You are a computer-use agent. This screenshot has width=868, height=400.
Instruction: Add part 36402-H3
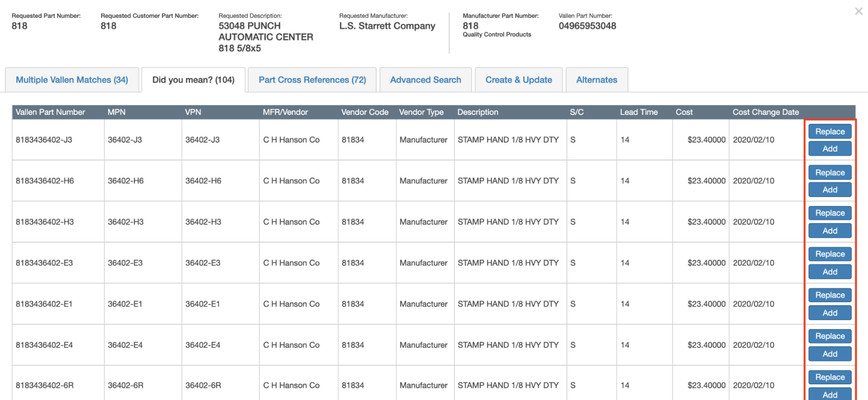[x=830, y=231]
